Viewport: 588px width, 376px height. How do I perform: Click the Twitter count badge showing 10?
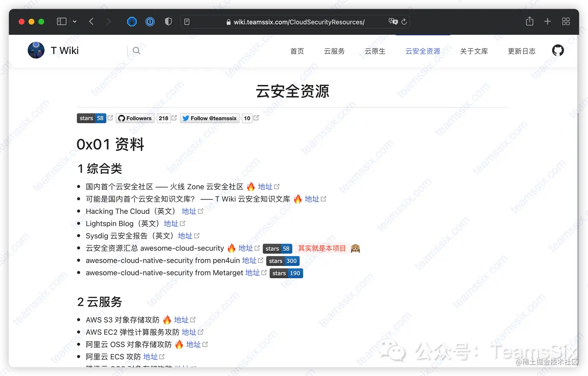[247, 118]
